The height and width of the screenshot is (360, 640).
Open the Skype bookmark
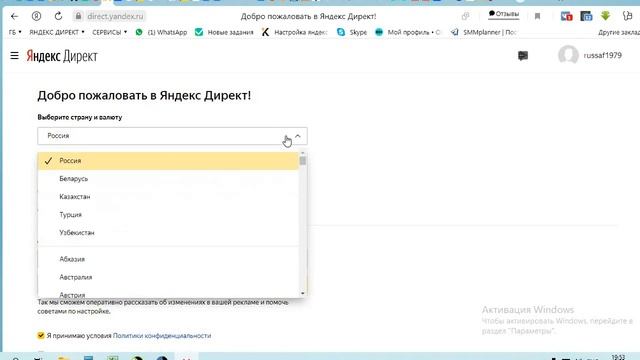coord(352,32)
